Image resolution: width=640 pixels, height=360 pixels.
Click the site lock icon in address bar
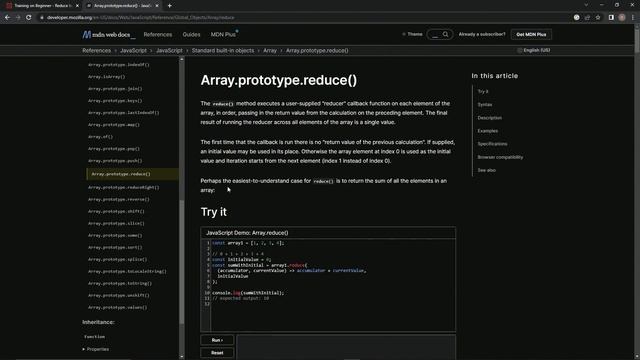[42, 18]
